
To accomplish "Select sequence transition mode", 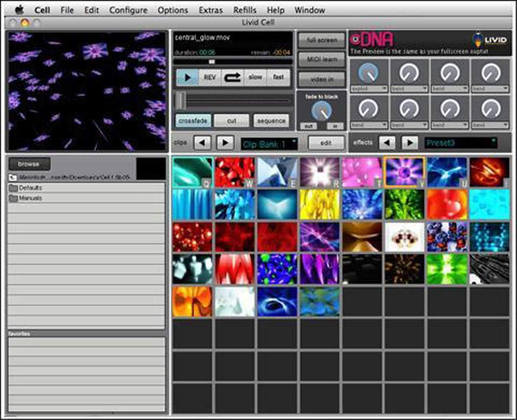I will click(x=271, y=121).
